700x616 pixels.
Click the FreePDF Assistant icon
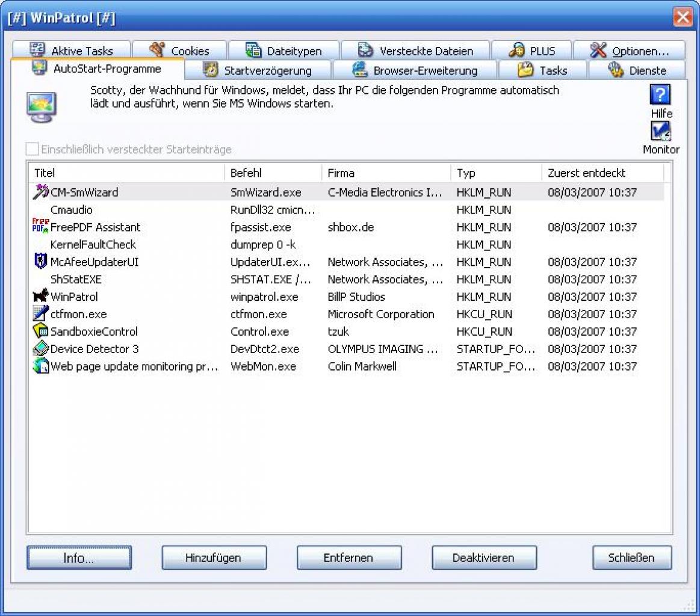(40, 226)
